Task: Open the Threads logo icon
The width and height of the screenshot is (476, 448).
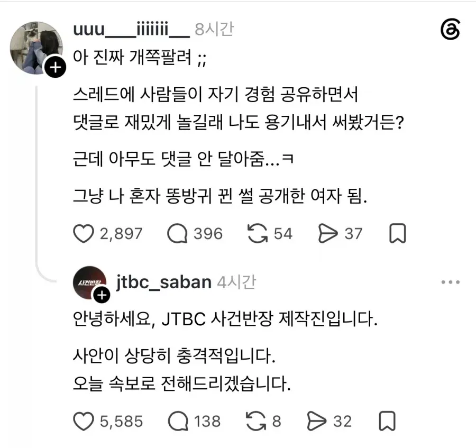Action: [450, 29]
